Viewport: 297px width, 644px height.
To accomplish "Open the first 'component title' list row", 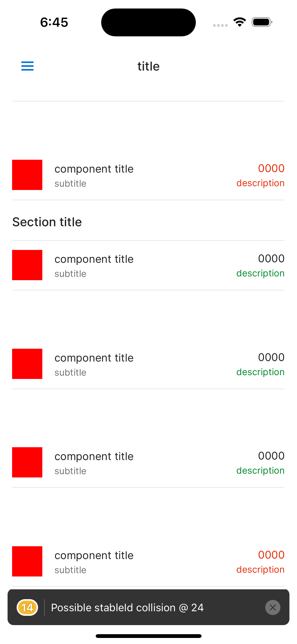I will click(x=94, y=169).
